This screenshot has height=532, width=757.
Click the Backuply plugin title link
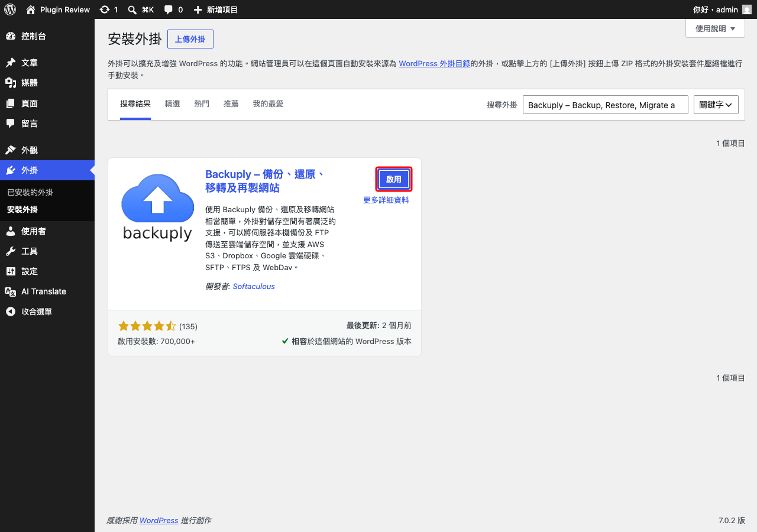[x=264, y=181]
